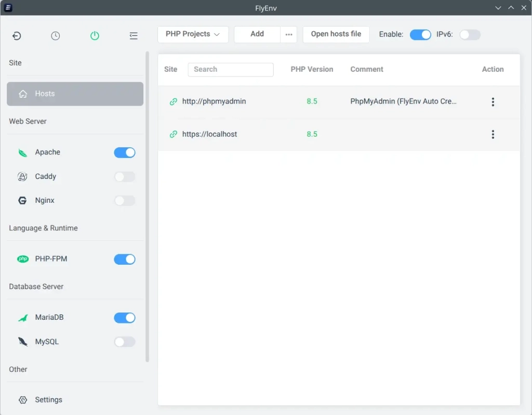
Task: Click the Caddy icon
Action: coord(22,177)
